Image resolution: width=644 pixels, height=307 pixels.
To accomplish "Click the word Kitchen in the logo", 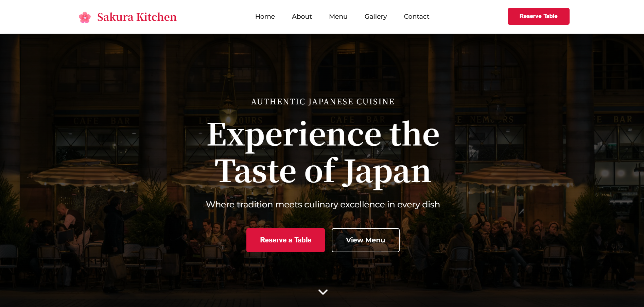I will coord(156,17).
